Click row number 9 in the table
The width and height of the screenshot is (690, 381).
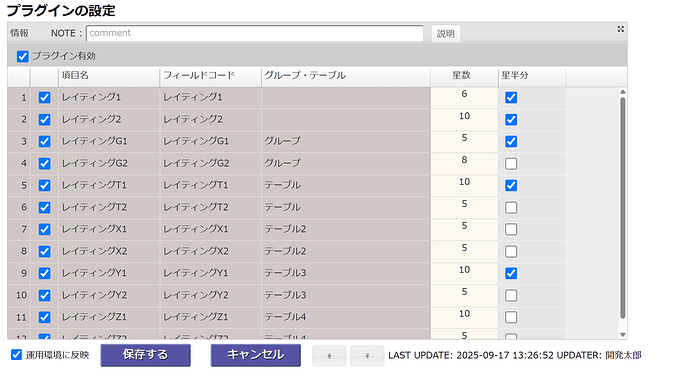tap(19, 273)
